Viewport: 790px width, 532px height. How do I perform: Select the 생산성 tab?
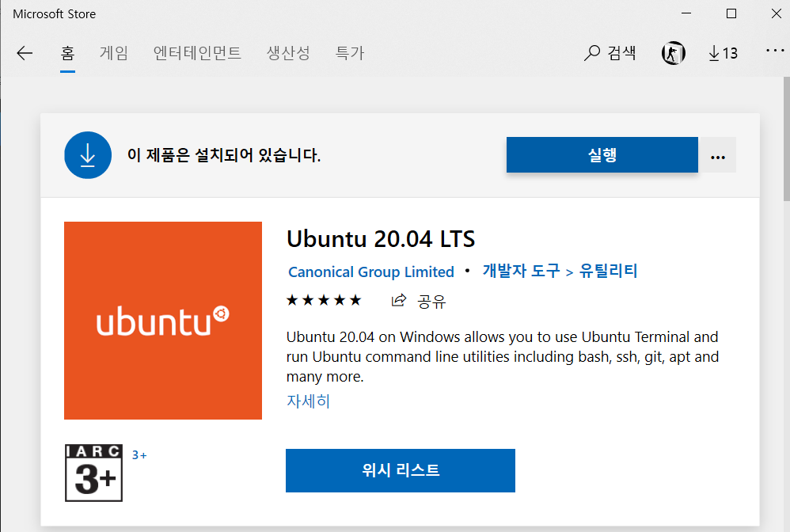click(288, 53)
